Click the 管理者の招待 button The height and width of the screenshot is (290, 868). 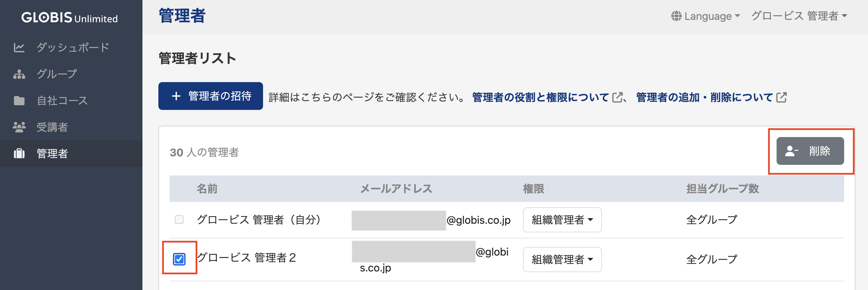211,96
